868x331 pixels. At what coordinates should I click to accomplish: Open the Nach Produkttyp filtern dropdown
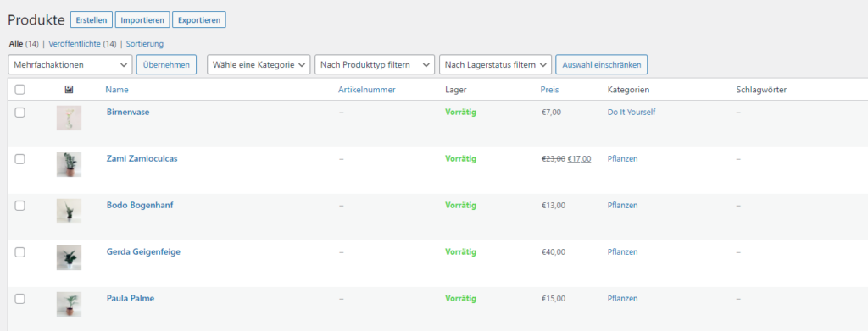coord(374,64)
